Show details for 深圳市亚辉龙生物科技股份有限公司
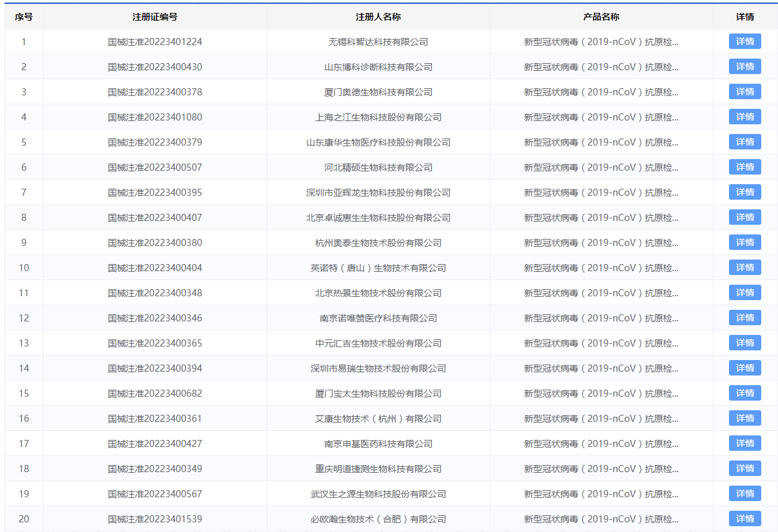This screenshot has height=532, width=778. coord(744,193)
